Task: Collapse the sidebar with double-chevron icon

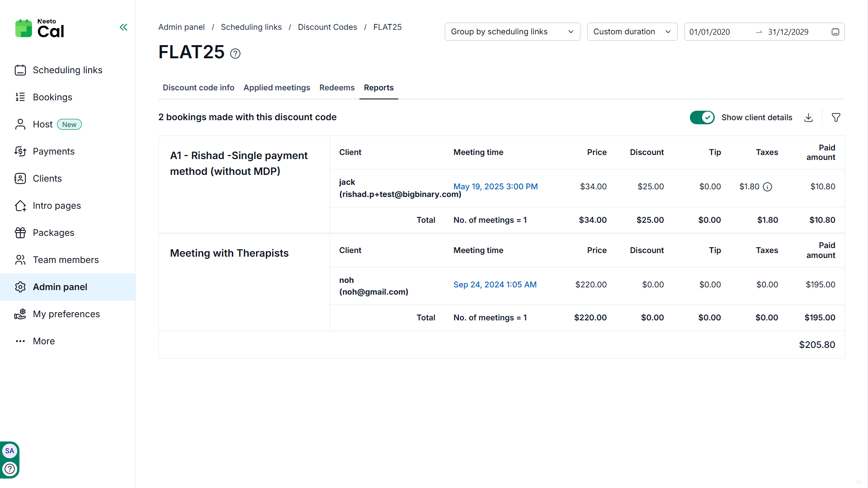Action: tap(123, 27)
